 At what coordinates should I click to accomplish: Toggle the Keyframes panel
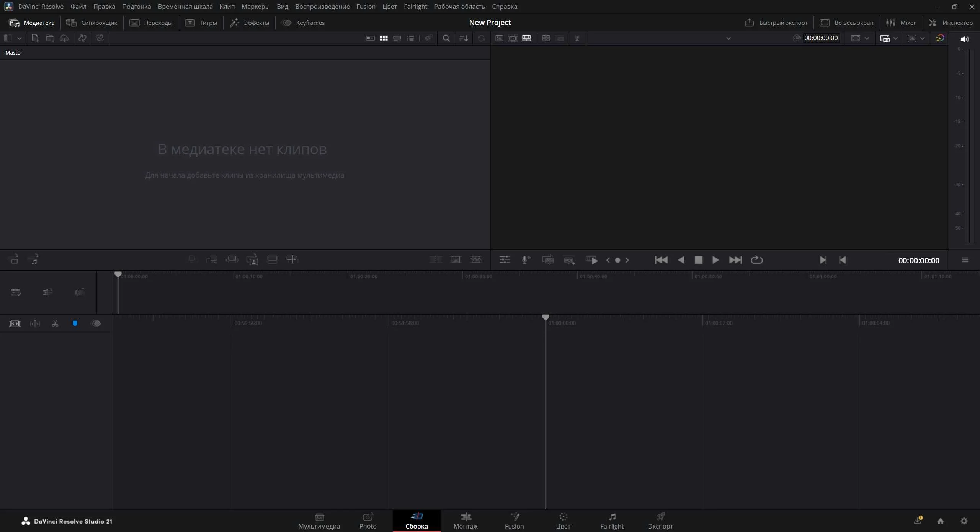click(x=303, y=23)
